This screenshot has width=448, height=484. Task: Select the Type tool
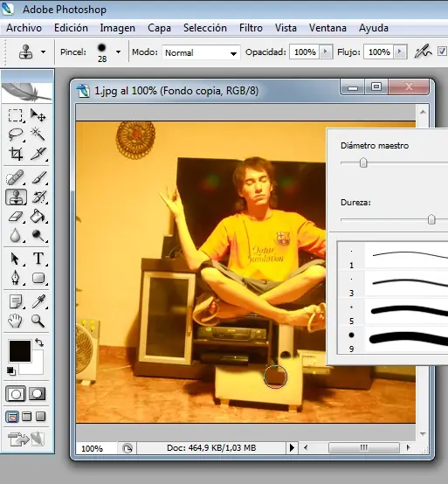38,259
